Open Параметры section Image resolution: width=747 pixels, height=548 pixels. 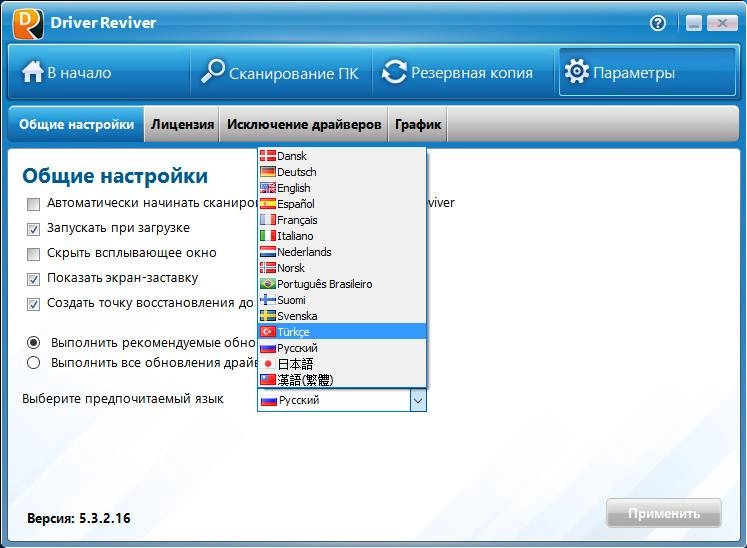(647, 72)
